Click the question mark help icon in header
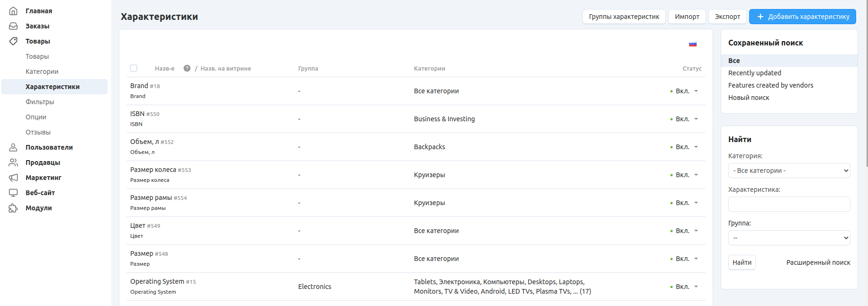The width and height of the screenshot is (868, 306). pyautogui.click(x=187, y=68)
